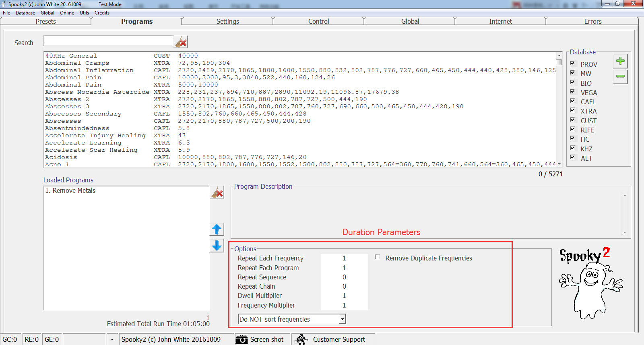Screen dimensions: 644x345
Task: Select the Accelerate Injury Healing row
Action: pos(300,135)
